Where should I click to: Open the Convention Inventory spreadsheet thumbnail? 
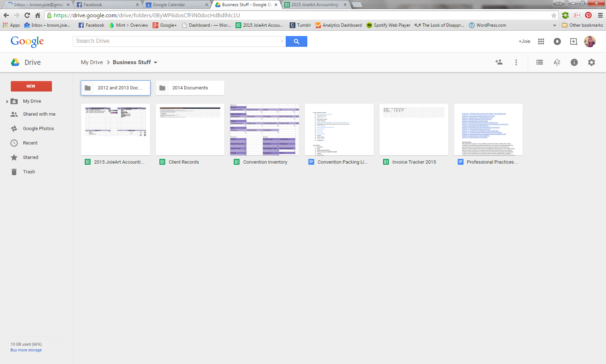click(x=265, y=130)
